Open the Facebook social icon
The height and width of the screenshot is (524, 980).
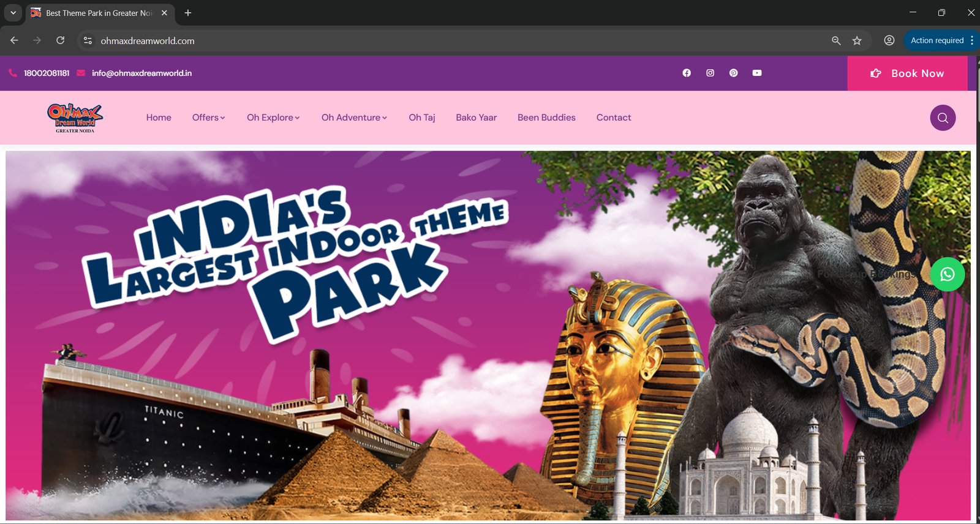687,73
